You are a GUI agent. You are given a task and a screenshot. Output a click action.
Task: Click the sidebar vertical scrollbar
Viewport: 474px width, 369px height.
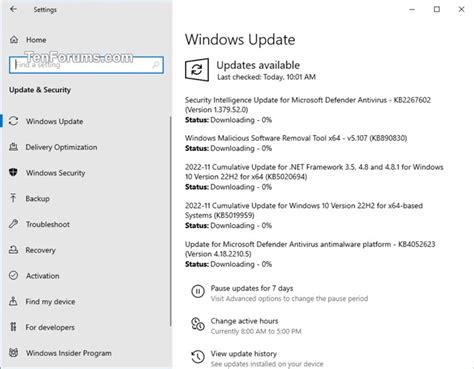171,221
